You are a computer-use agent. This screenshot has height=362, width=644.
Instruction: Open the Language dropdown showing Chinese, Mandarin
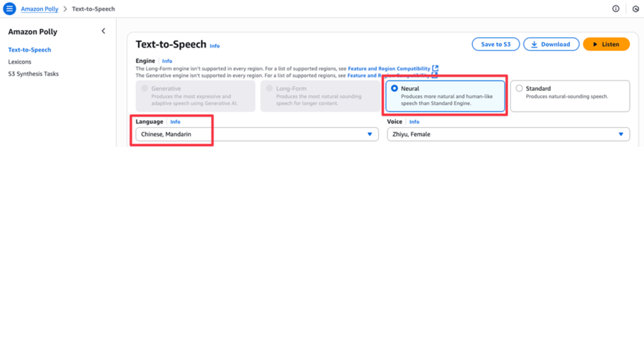coord(257,134)
